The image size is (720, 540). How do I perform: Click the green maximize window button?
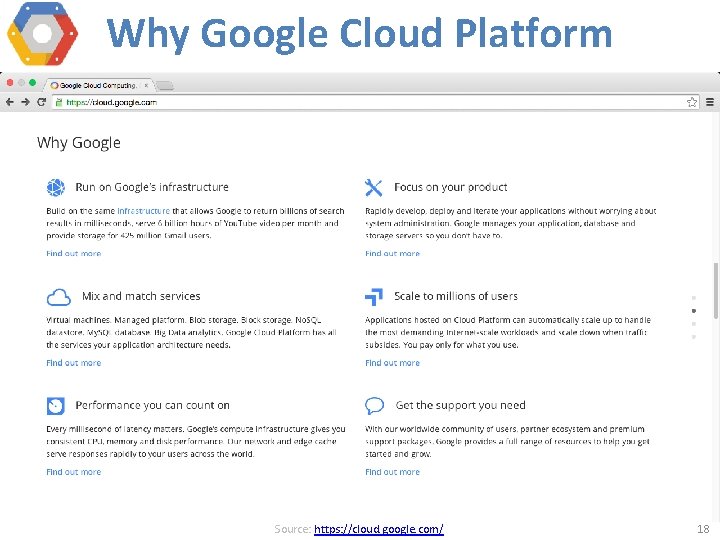click(32, 83)
